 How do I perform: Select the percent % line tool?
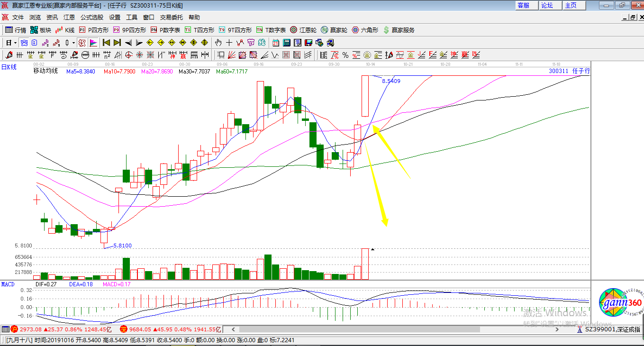[345, 55]
